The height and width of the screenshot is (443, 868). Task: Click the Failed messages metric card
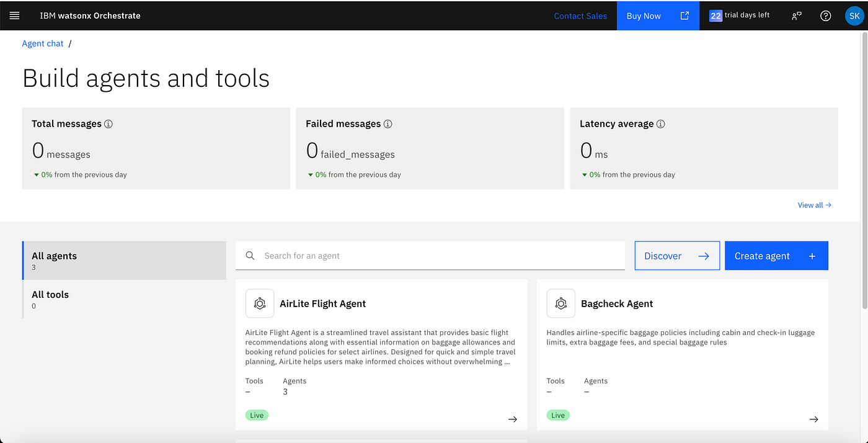(430, 148)
